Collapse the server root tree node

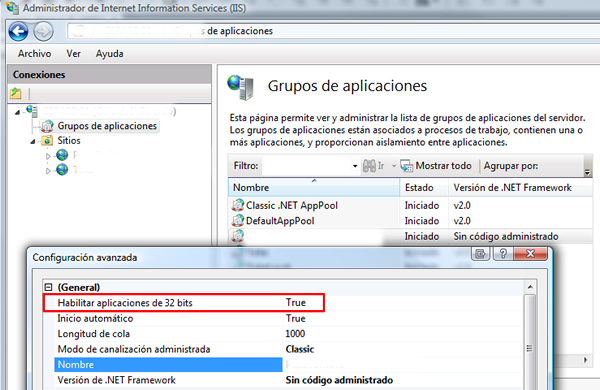click(x=17, y=112)
